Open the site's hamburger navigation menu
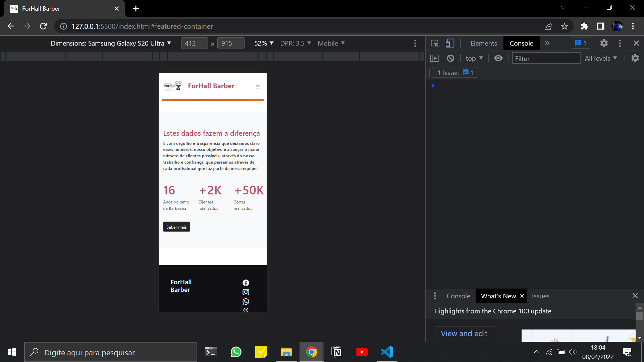The width and height of the screenshot is (644, 362). [258, 86]
